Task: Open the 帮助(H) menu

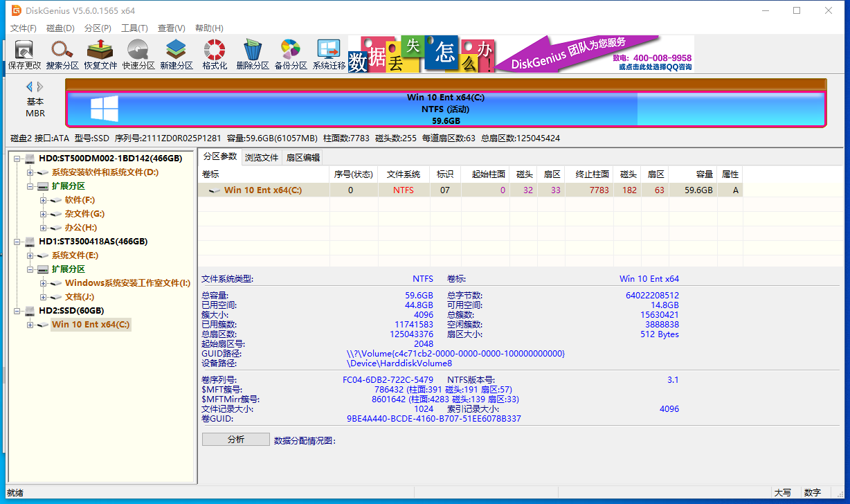Action: (209, 28)
